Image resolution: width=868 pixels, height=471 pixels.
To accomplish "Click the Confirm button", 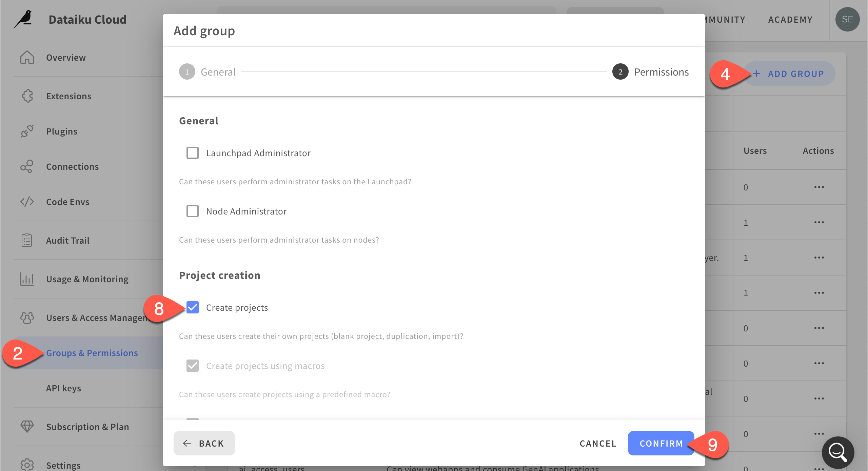I will [661, 443].
